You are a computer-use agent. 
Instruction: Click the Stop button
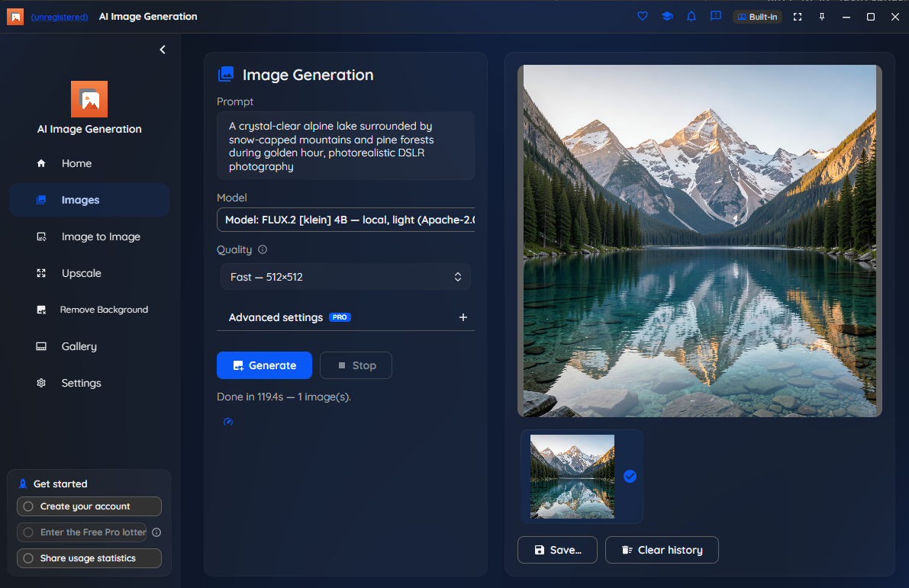356,365
